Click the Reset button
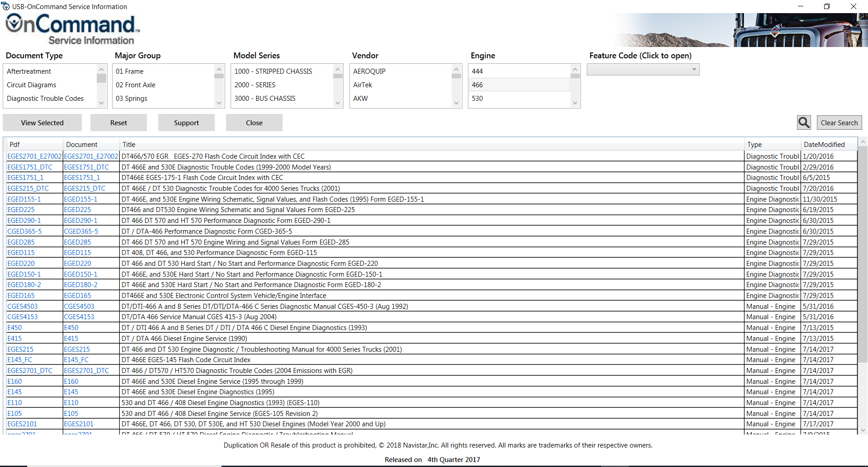868x467 pixels. pyautogui.click(x=118, y=123)
